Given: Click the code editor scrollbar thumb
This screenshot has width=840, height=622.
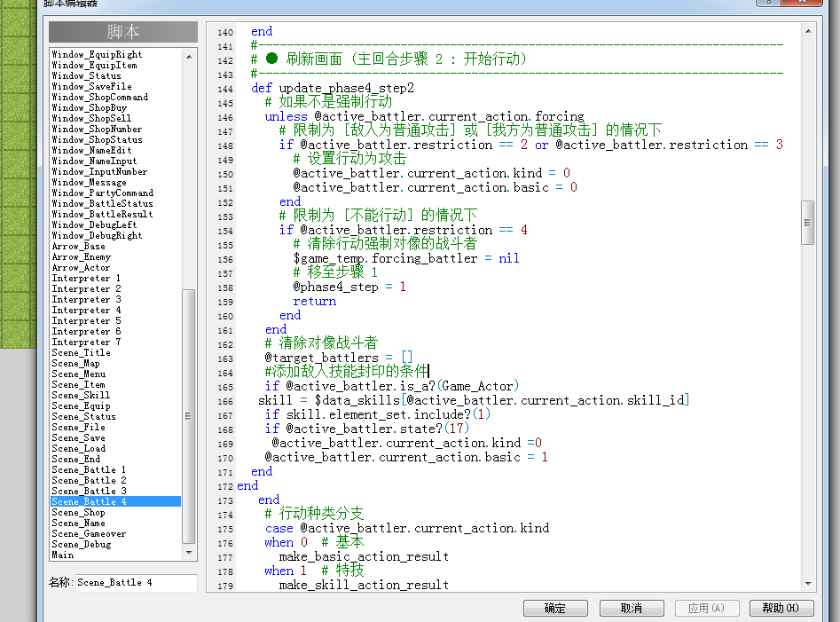Looking at the screenshot, I should coord(808,223).
